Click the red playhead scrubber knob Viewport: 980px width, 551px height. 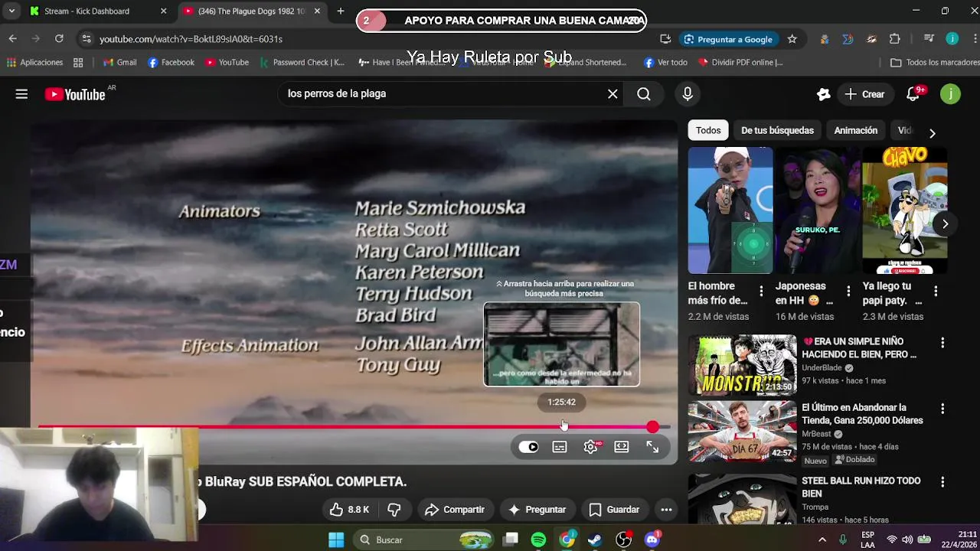(x=652, y=427)
